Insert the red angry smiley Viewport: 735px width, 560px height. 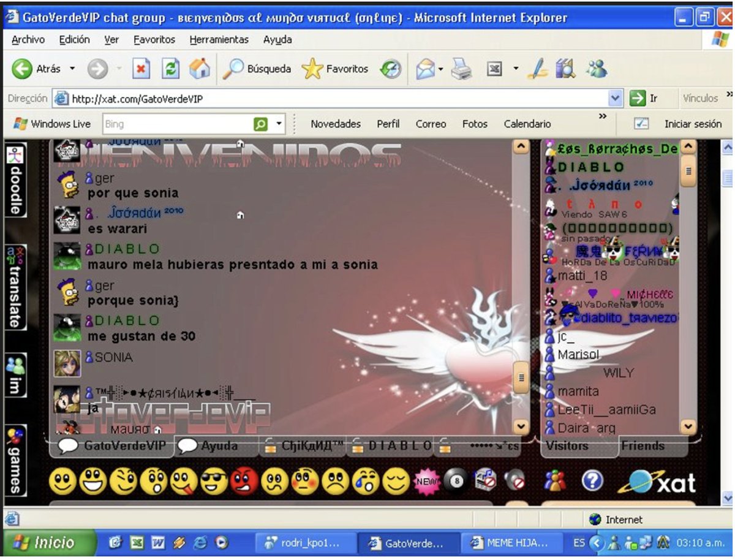click(244, 482)
